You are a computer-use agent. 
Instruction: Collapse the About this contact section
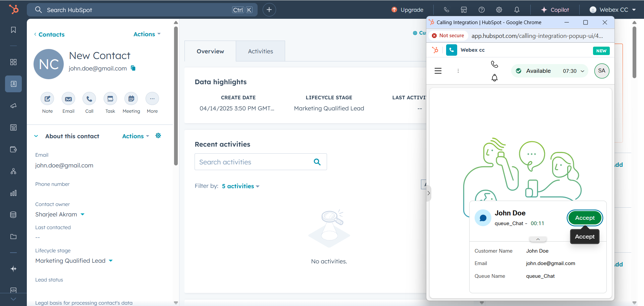pos(36,136)
